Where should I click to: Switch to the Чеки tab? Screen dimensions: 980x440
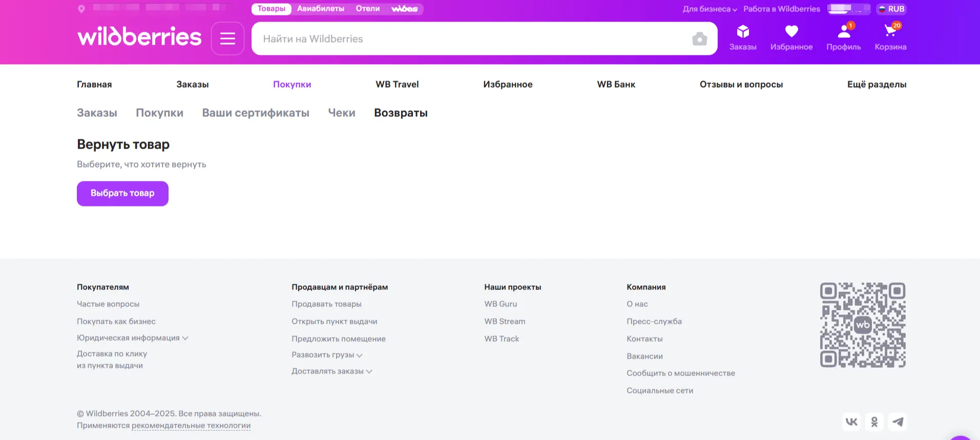341,113
